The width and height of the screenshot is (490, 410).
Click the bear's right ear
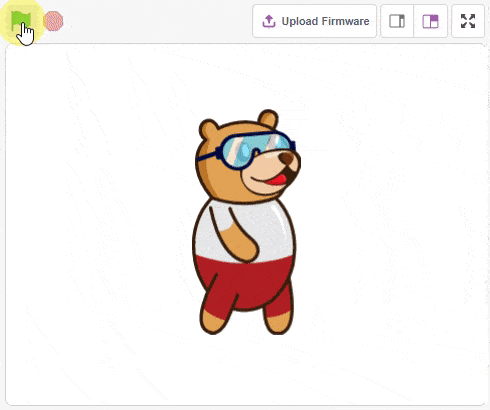click(x=268, y=119)
